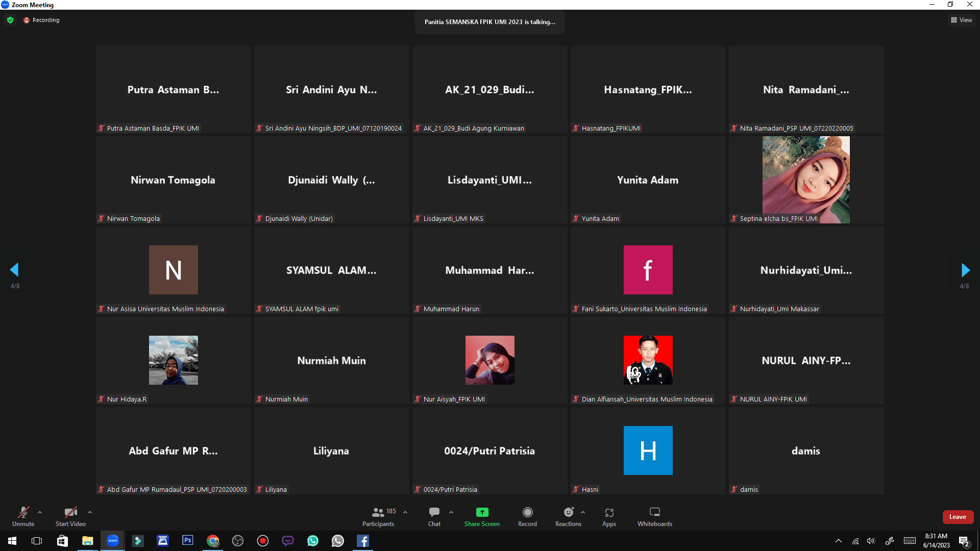
Task: Go to previous gallery page arrow
Action: point(14,270)
